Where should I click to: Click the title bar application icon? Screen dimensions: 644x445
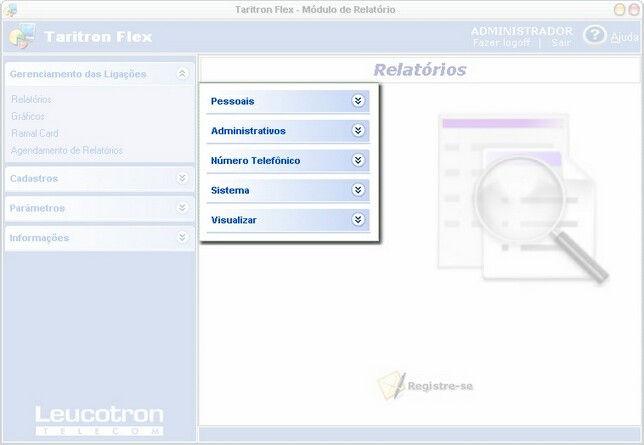click(10, 10)
